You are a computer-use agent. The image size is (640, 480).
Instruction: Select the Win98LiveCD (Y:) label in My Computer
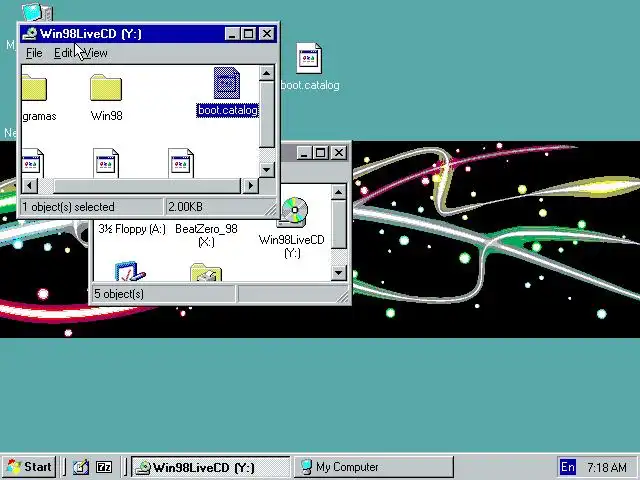point(292,246)
